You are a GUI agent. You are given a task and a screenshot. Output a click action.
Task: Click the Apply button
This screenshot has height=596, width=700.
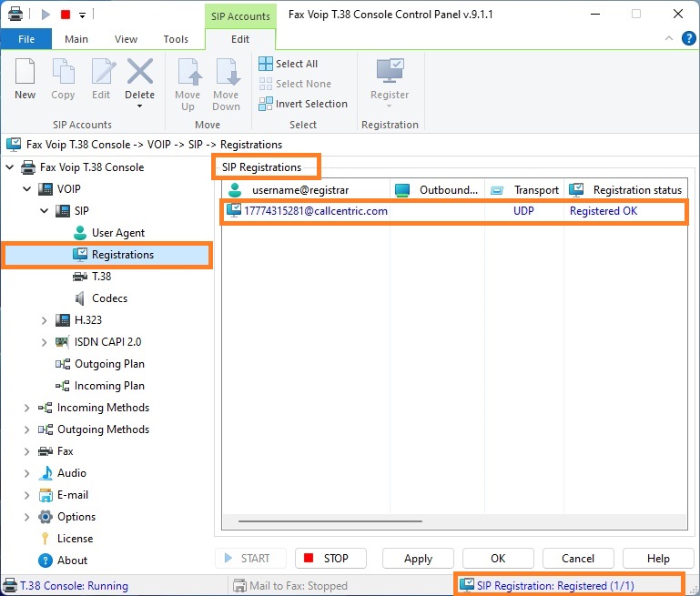[x=418, y=559]
